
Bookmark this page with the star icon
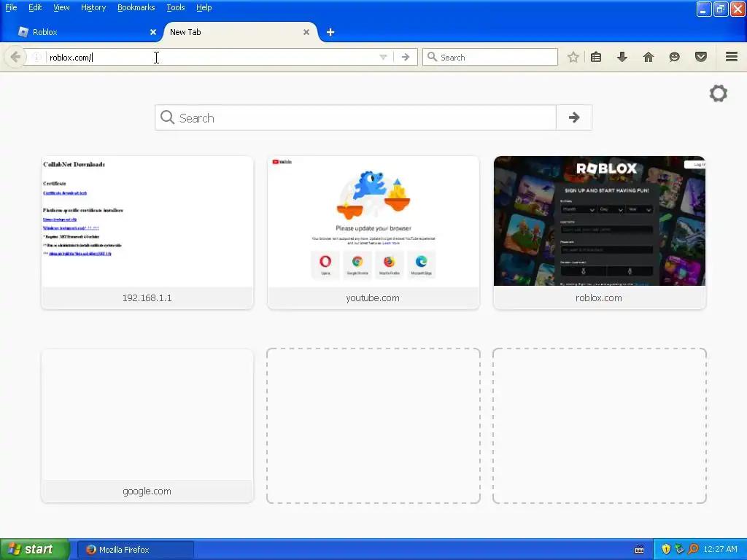click(x=573, y=57)
